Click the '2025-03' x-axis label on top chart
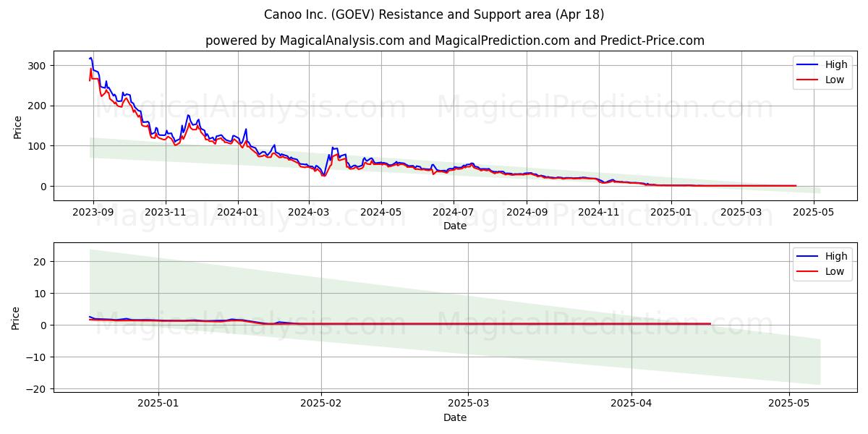This screenshot has width=868, height=434. point(741,213)
